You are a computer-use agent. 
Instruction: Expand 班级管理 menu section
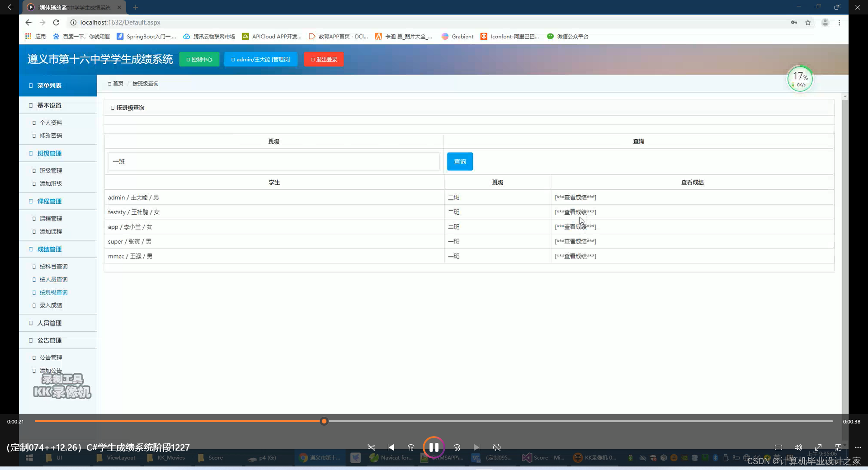[x=58, y=153]
